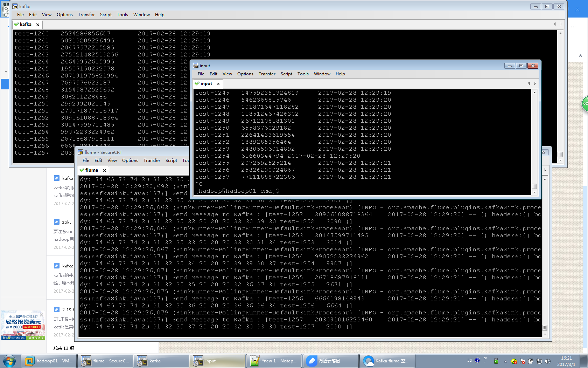The height and width of the screenshot is (368, 588).
Task: Switch to kafka taskbar item
Action: tap(161, 361)
